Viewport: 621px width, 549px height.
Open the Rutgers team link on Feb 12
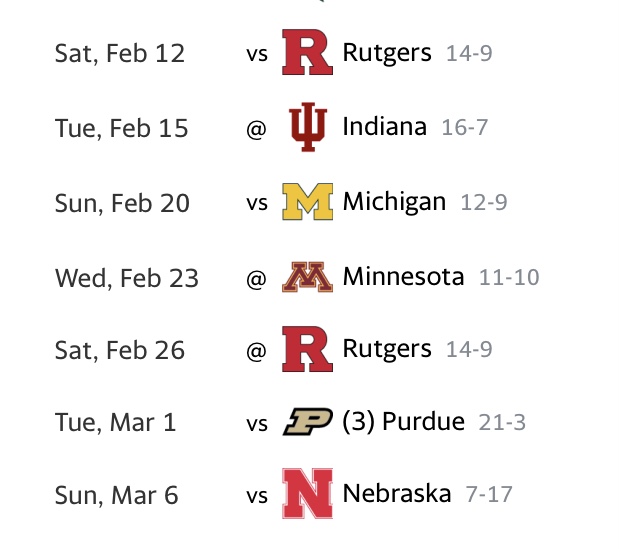pyautogui.click(x=387, y=52)
